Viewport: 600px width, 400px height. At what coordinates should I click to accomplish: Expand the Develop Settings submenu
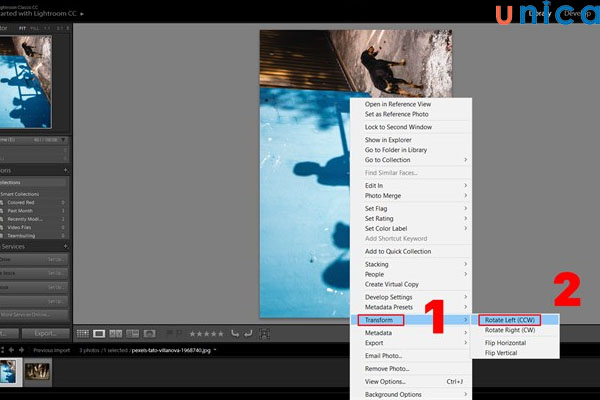coord(412,297)
